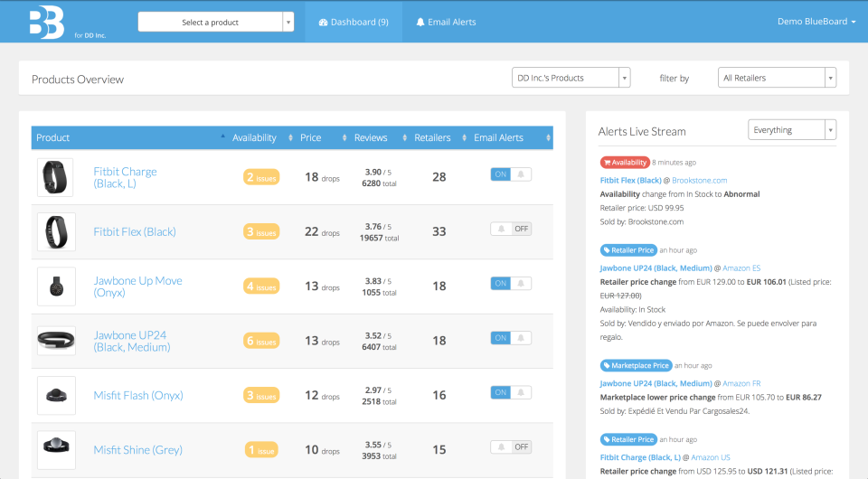Turn off email alerts for Fitbit Charge
Image resolution: width=868 pixels, height=479 pixels.
point(511,174)
